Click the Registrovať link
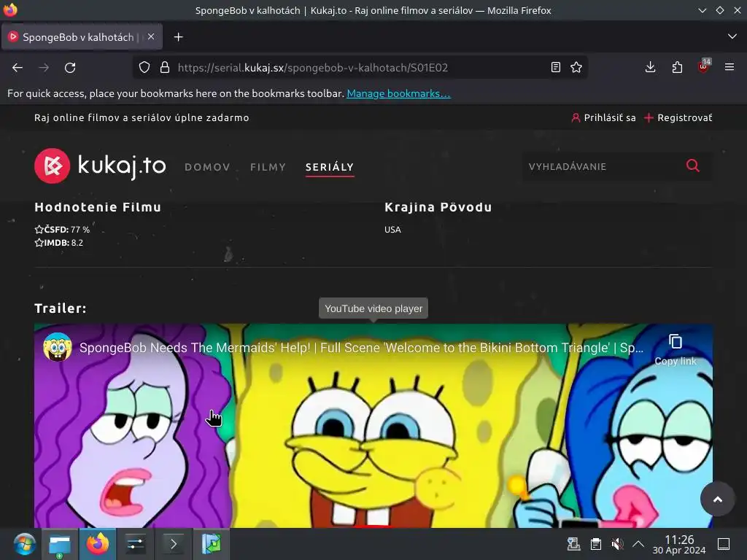This screenshot has width=747, height=560. (678, 117)
